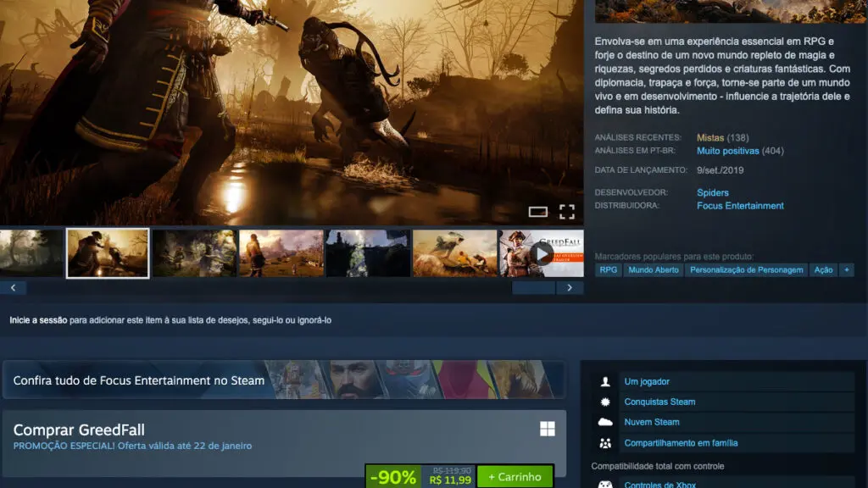
Task: Click the Nuvem Steam cloud icon
Action: [604, 422]
